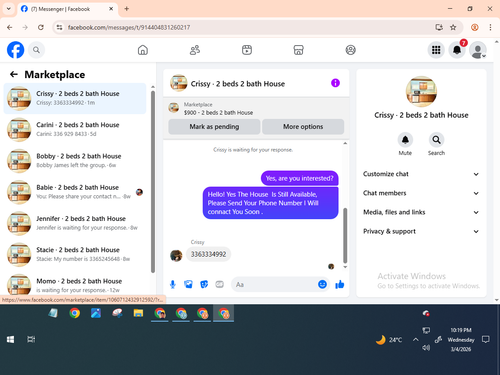This screenshot has height=375, width=500.
Task: Click Crissy's avatar beside her message
Action: (176, 256)
